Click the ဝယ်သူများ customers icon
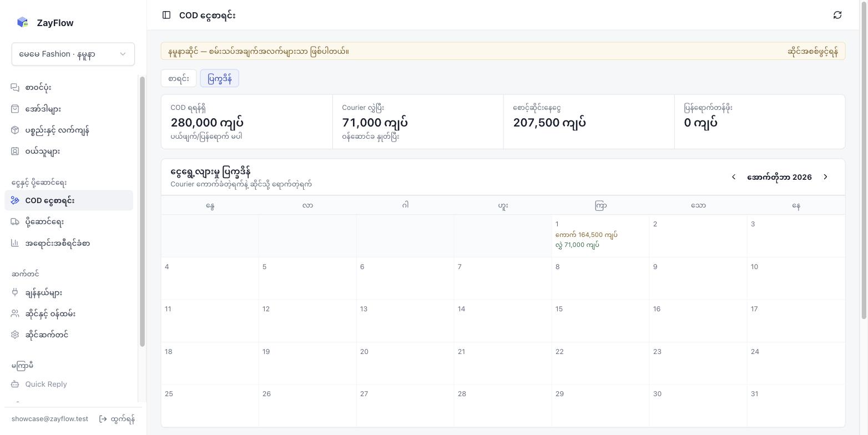 (x=15, y=151)
